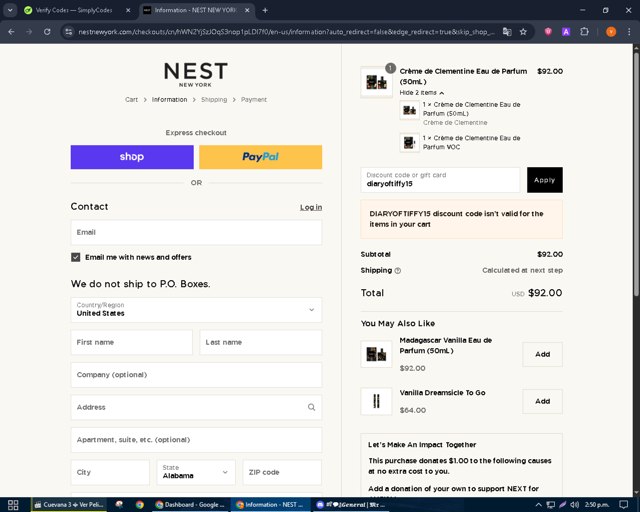Open the Extensions puzzle icon
This screenshot has height=512, width=640.
click(x=584, y=31)
